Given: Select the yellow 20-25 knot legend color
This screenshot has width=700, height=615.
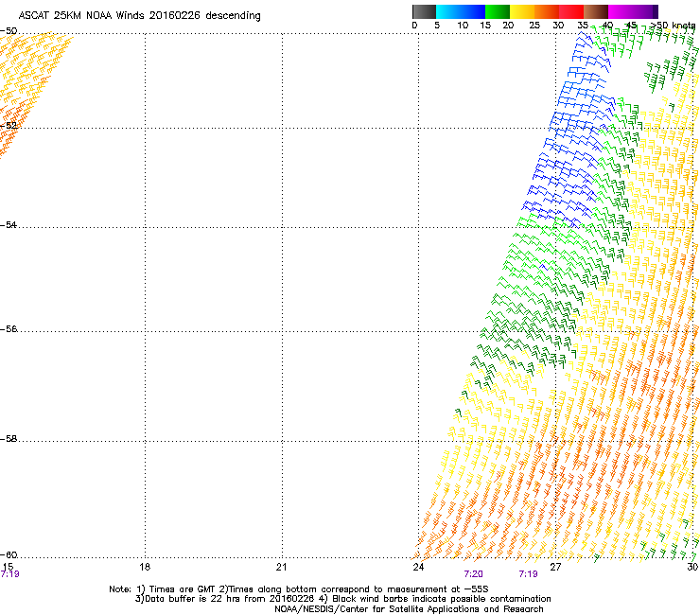Looking at the screenshot, I should pyautogui.click(x=522, y=11).
